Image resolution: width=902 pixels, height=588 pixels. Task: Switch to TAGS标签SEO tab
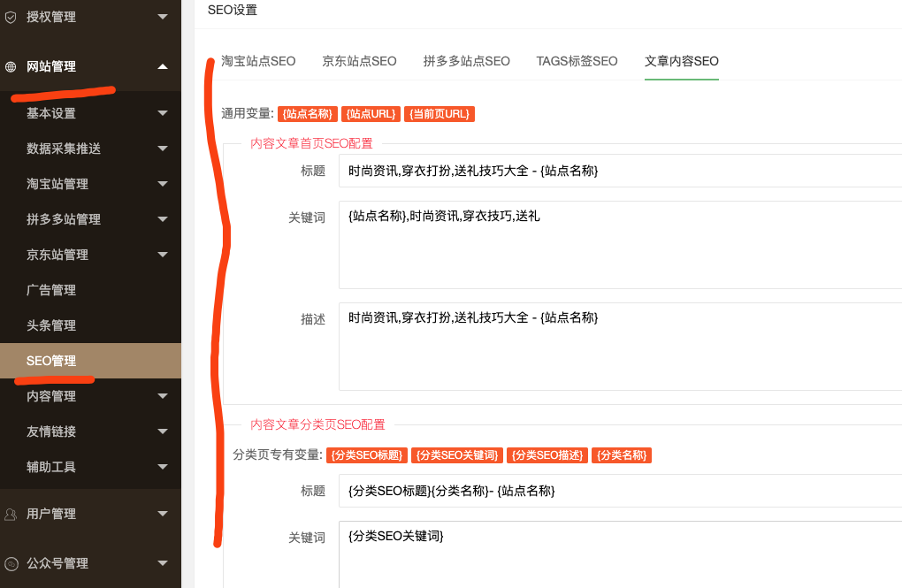[577, 61]
